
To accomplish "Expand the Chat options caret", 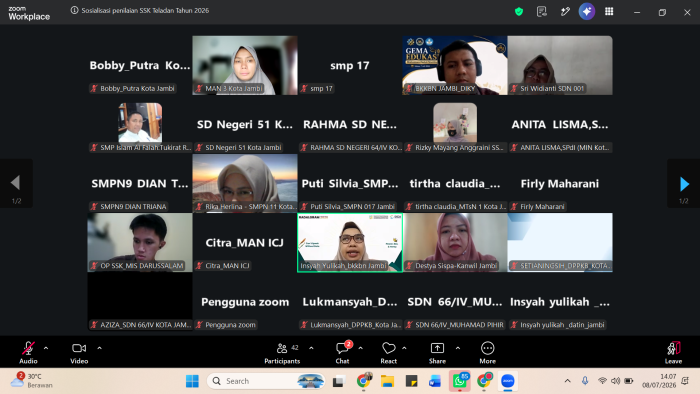I will point(361,348).
